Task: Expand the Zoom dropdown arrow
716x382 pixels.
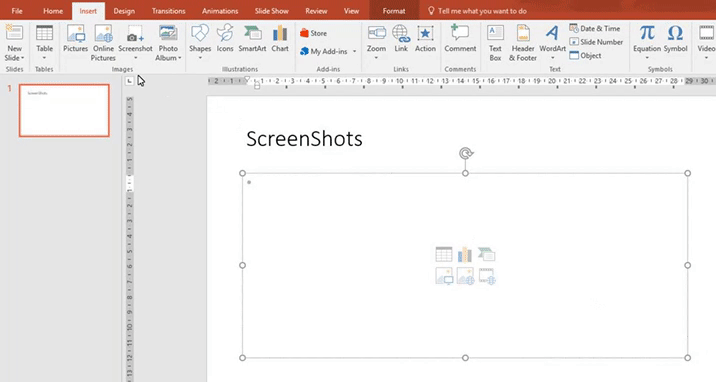Action: 376,58
